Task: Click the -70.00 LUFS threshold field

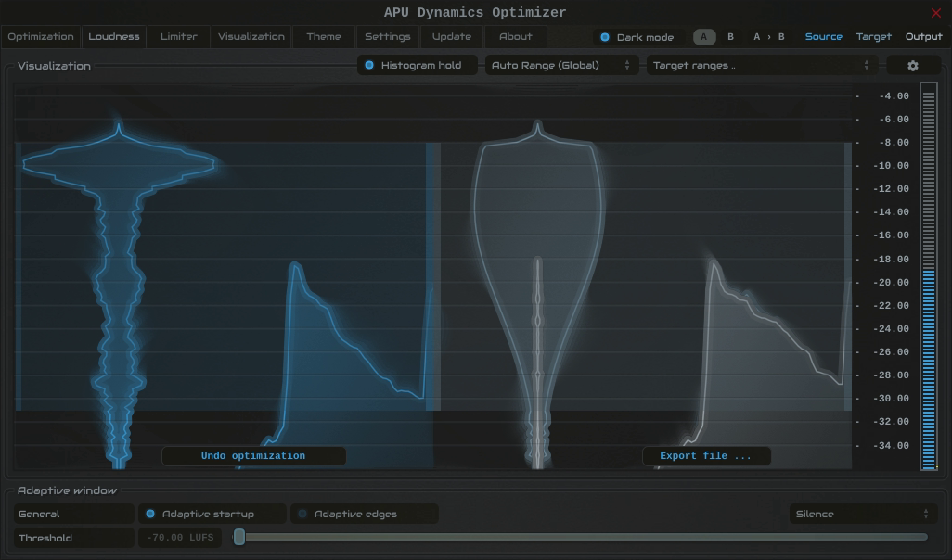Action: point(180,538)
